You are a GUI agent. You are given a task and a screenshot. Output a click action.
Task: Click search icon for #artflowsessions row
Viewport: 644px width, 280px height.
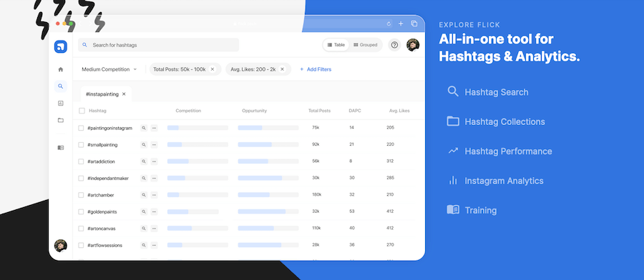(x=144, y=245)
